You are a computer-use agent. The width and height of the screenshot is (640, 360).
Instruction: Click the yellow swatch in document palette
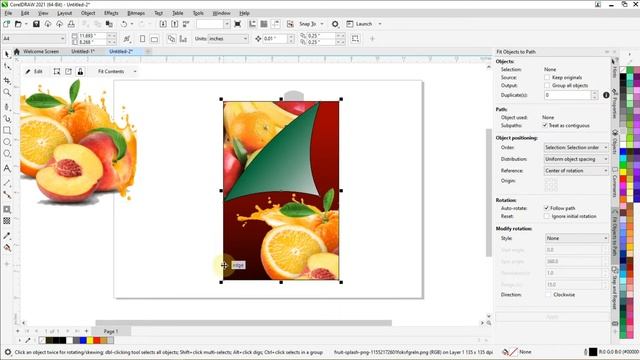90,340
